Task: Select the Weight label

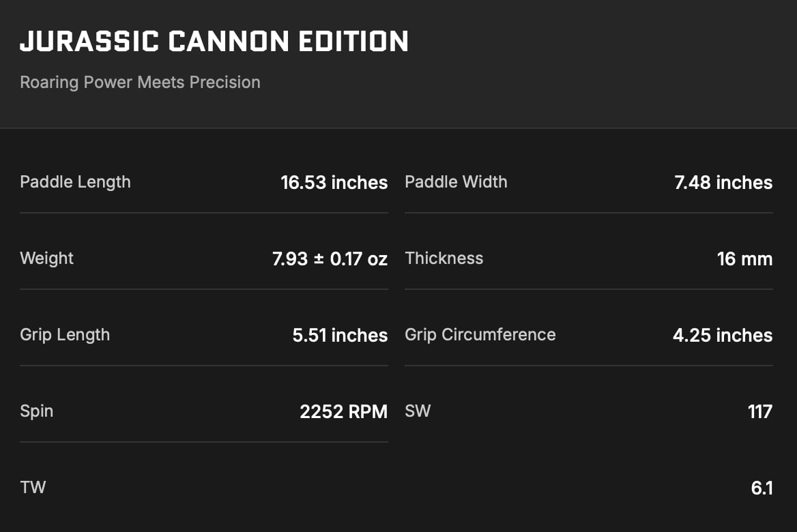Action: pyautogui.click(x=46, y=258)
